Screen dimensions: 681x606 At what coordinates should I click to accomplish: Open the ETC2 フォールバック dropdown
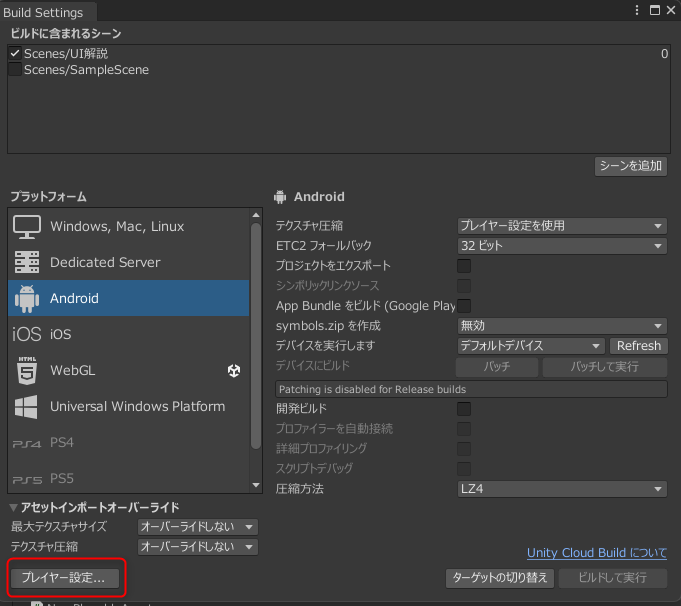[x=562, y=246]
